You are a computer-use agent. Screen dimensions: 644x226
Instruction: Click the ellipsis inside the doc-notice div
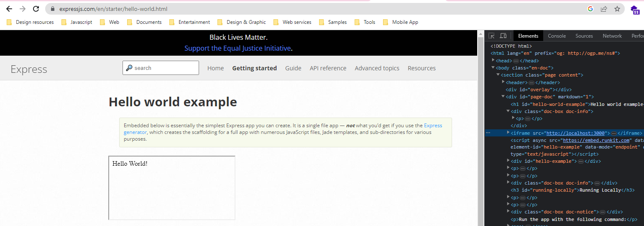tap(603, 212)
